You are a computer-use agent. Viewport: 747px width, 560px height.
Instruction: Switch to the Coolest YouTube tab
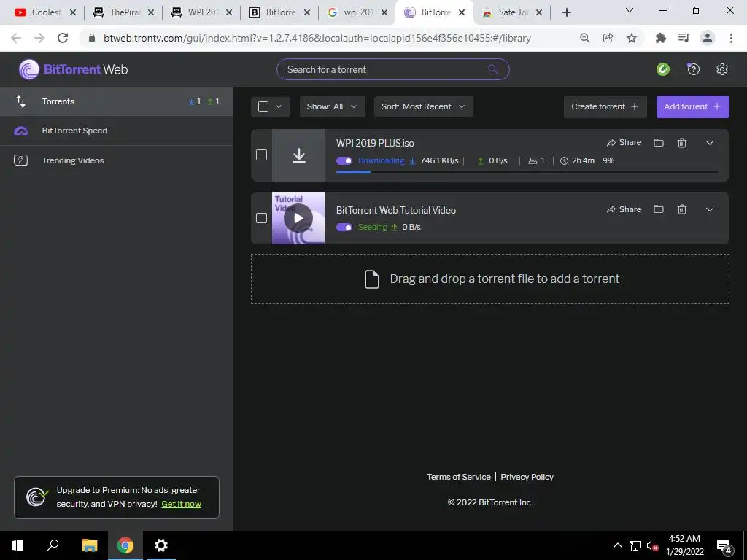click(44, 12)
